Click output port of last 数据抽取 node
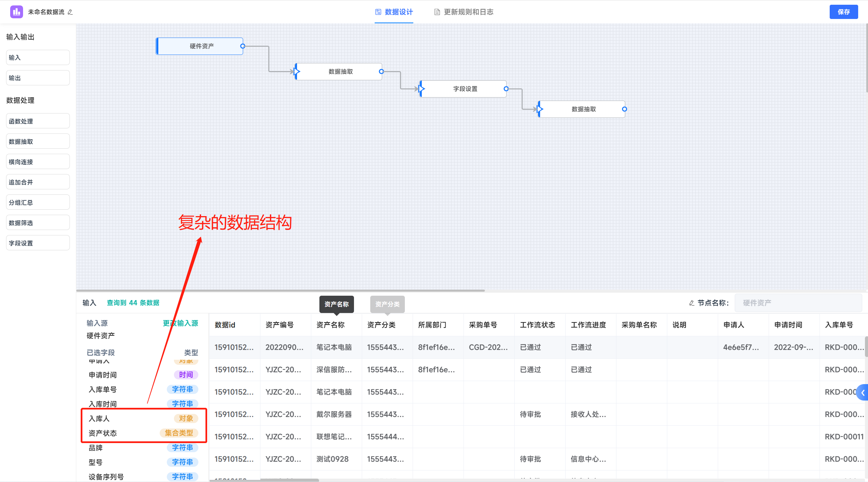This screenshot has height=482, width=868. pos(625,109)
